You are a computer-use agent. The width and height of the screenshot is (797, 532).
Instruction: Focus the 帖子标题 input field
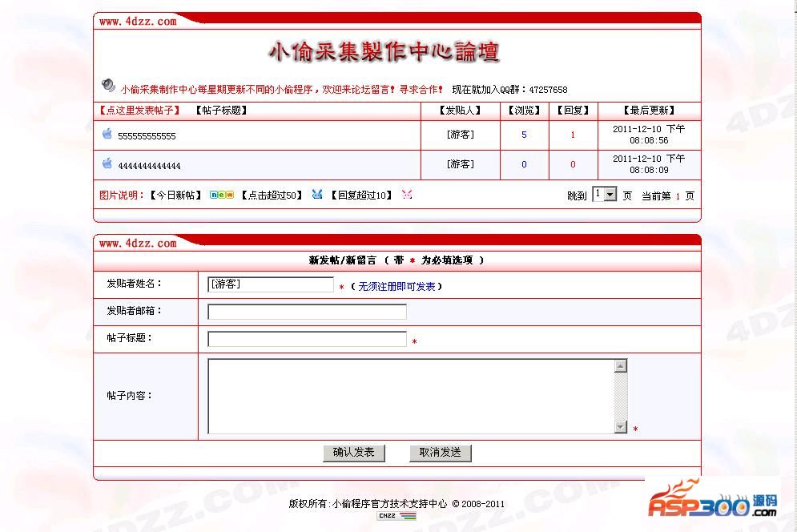click(x=307, y=339)
